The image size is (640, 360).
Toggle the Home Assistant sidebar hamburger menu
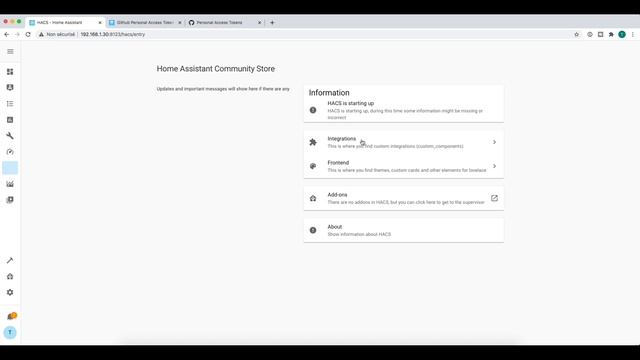[10, 51]
